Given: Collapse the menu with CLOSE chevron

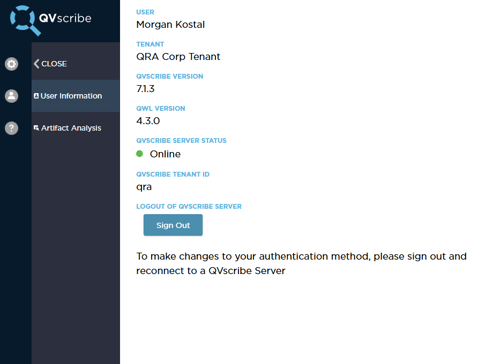Looking at the screenshot, I should [50, 64].
